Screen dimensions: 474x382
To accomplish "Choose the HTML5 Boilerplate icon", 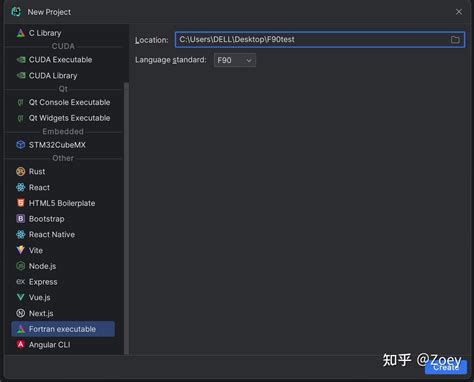I will pyautogui.click(x=21, y=203).
